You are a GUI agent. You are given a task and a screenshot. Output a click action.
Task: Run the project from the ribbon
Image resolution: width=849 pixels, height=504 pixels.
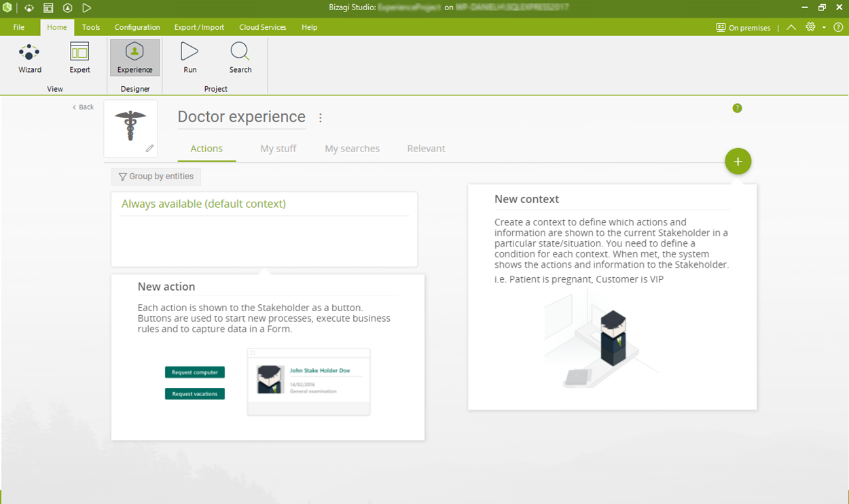click(190, 58)
